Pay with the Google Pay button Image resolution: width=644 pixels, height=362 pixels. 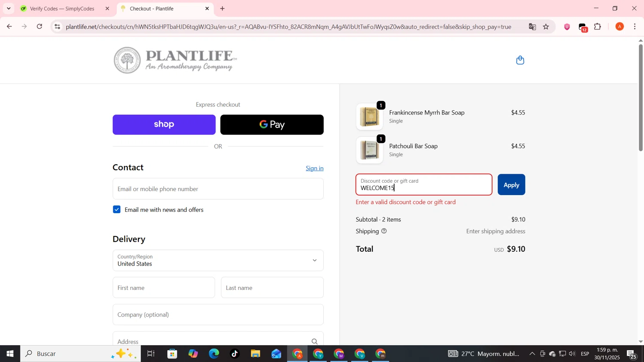coord(272,125)
